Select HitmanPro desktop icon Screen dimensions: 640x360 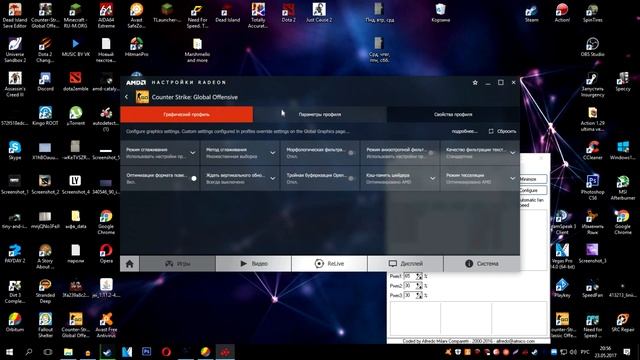136,47
